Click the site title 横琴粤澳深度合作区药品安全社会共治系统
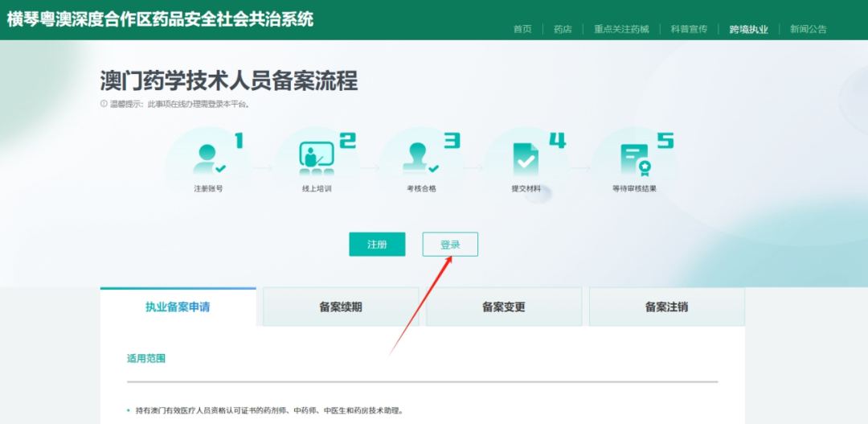Image resolution: width=868 pixels, height=424 pixels. coord(160,19)
